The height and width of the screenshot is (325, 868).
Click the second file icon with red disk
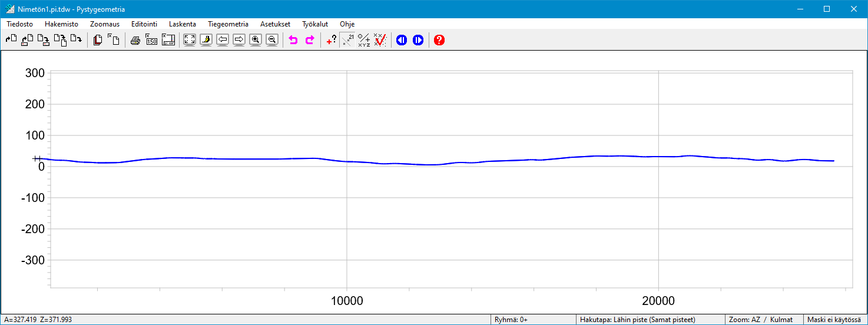click(x=27, y=40)
